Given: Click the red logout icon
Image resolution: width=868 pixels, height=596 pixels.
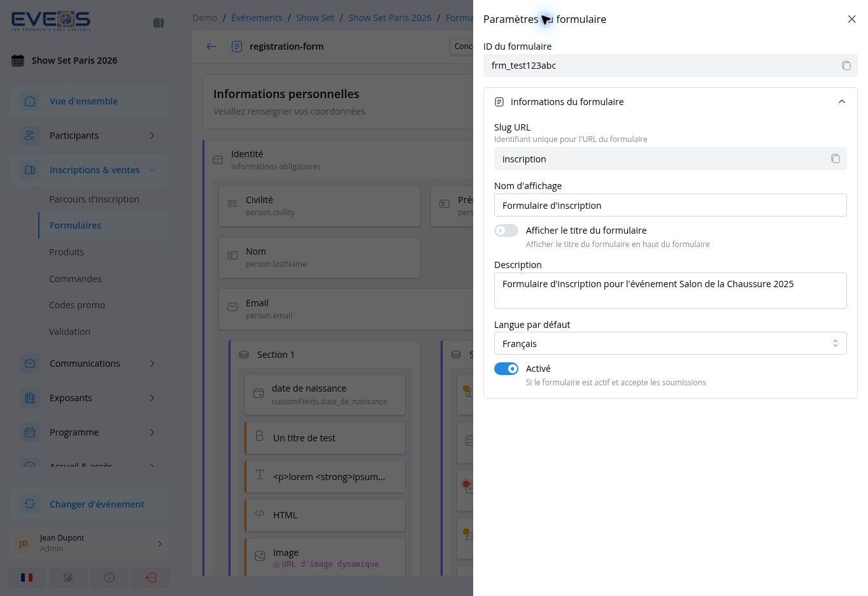Looking at the screenshot, I should [x=151, y=578].
